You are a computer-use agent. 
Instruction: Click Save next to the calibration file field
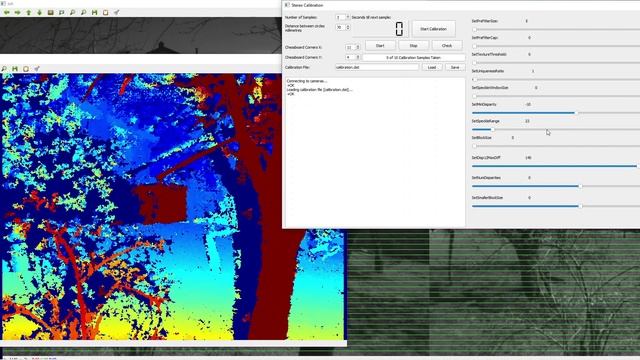[x=455, y=67]
